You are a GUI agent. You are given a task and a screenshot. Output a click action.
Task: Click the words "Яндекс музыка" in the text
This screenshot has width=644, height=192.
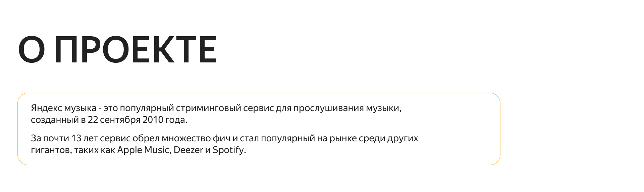(x=63, y=108)
